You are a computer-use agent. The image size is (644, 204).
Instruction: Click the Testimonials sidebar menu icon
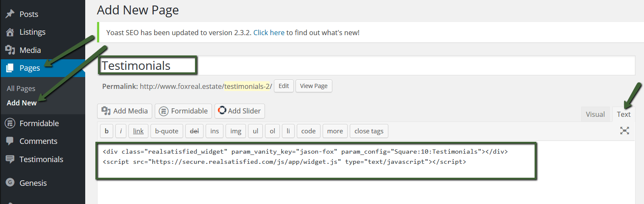(x=10, y=159)
